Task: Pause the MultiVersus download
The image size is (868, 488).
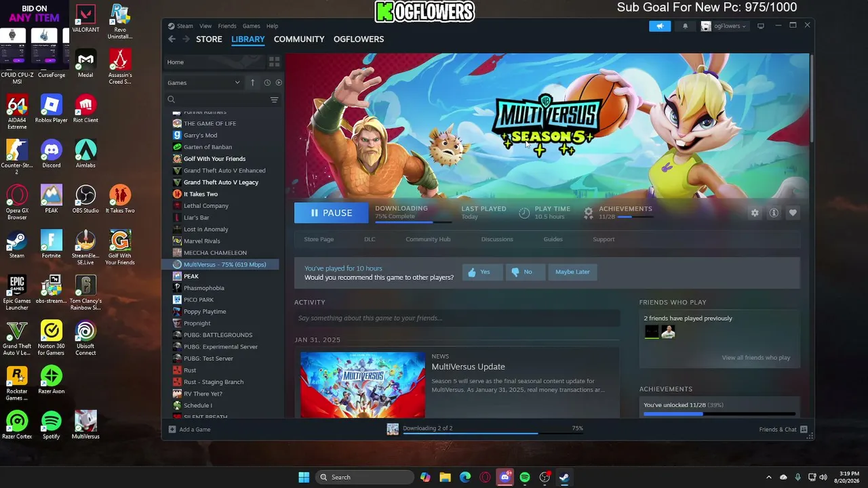Action: pyautogui.click(x=332, y=213)
